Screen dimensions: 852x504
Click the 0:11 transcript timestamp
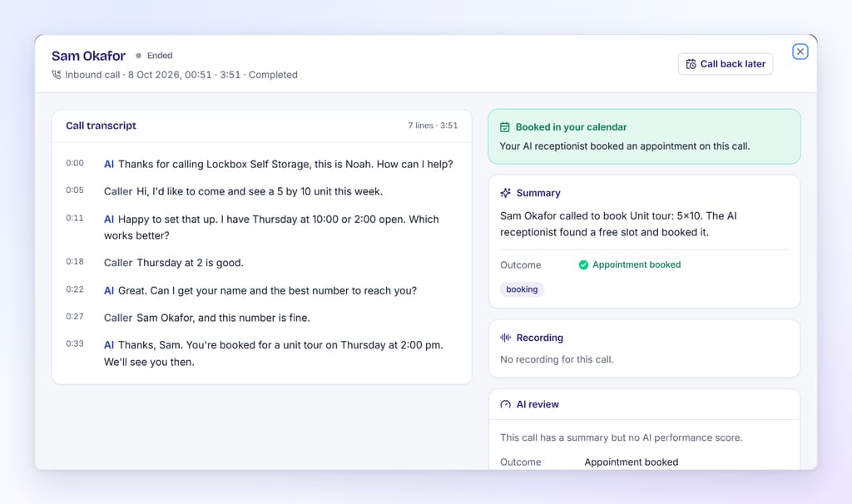tap(75, 218)
